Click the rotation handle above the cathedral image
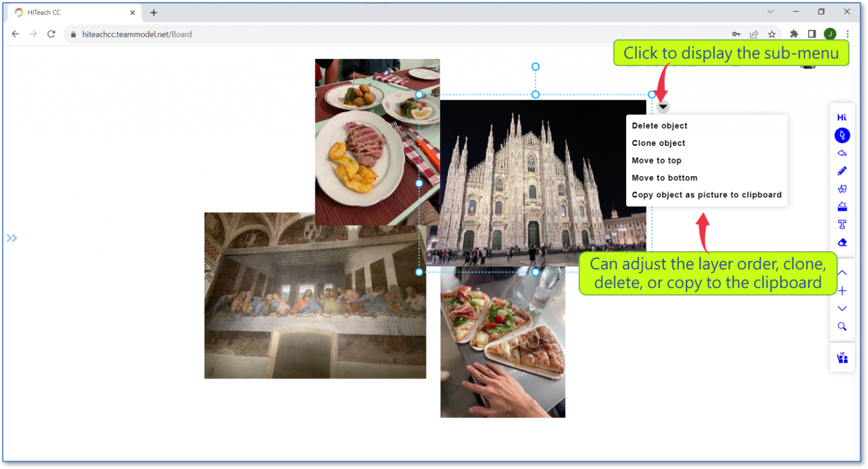 coord(535,67)
